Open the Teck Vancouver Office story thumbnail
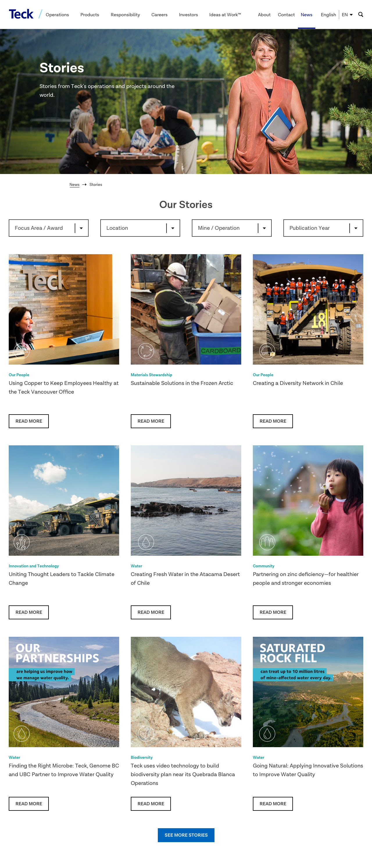372x868 pixels. click(64, 309)
